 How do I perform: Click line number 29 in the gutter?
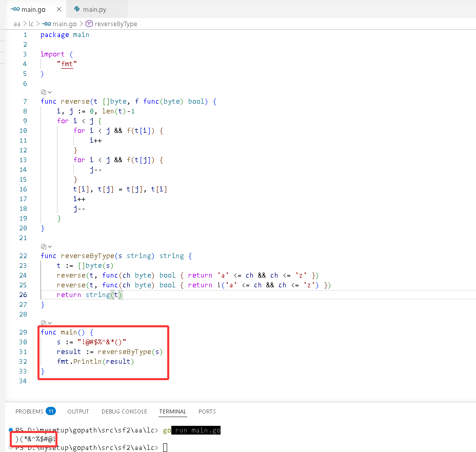tap(23, 332)
